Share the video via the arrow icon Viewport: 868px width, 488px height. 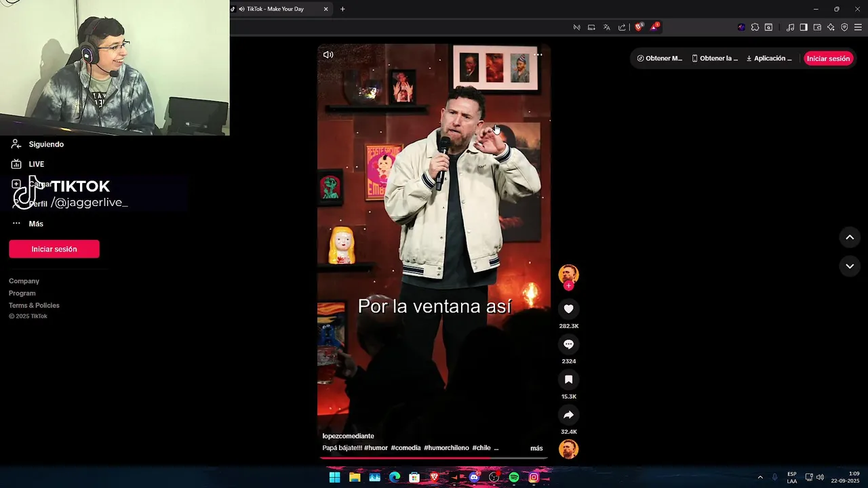point(568,415)
